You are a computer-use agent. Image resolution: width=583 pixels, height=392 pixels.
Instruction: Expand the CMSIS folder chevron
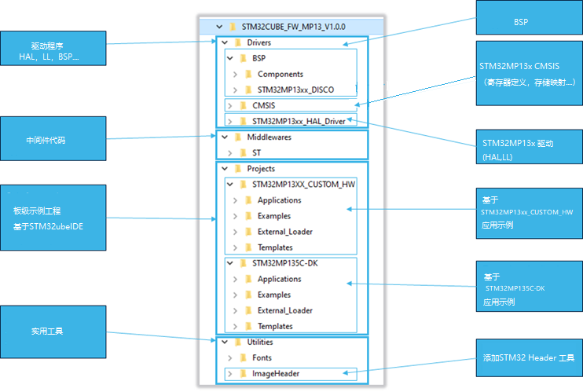[229, 105]
